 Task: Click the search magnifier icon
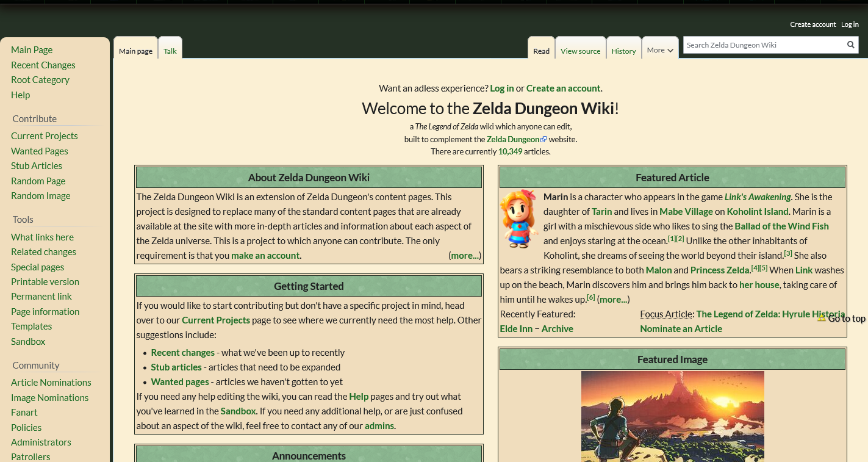pos(850,45)
